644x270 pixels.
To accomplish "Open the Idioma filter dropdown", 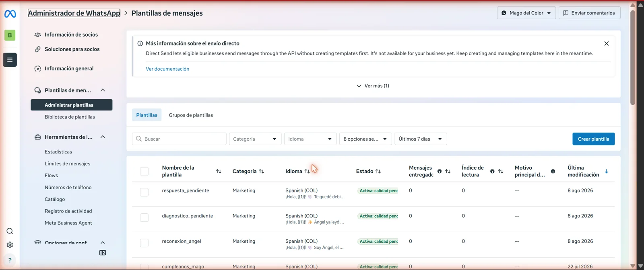I will (310, 139).
